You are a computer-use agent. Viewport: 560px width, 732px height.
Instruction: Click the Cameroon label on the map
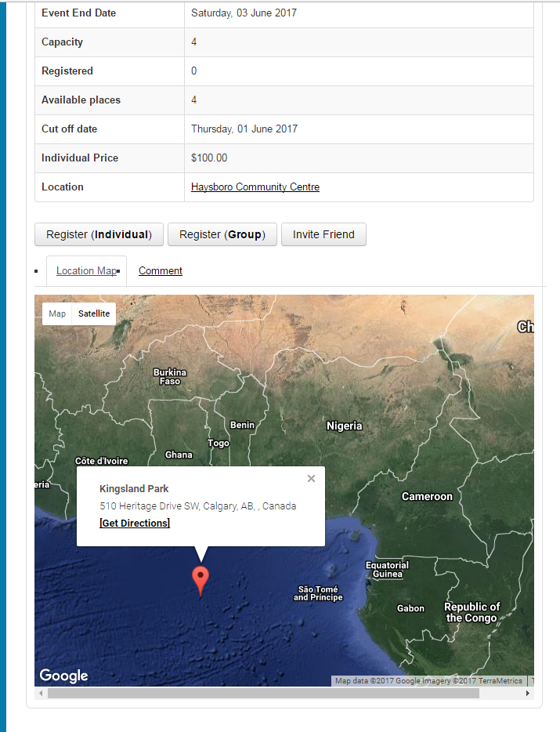427,496
